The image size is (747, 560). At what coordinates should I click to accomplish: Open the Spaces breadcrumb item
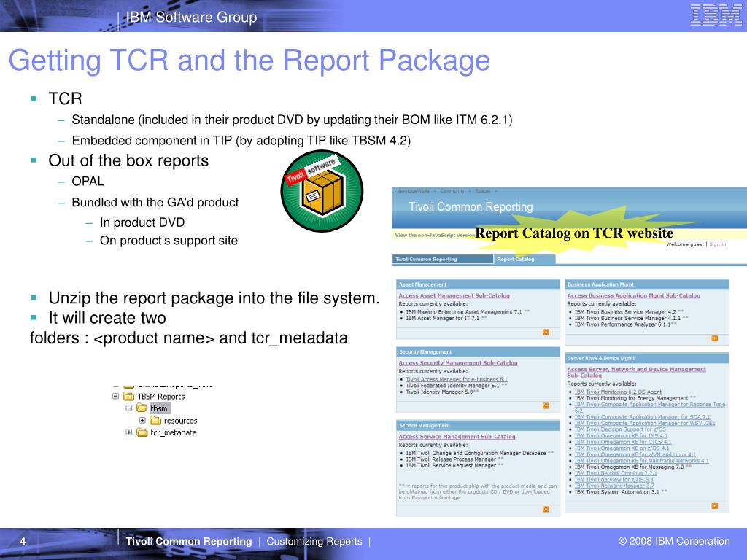[x=483, y=191]
